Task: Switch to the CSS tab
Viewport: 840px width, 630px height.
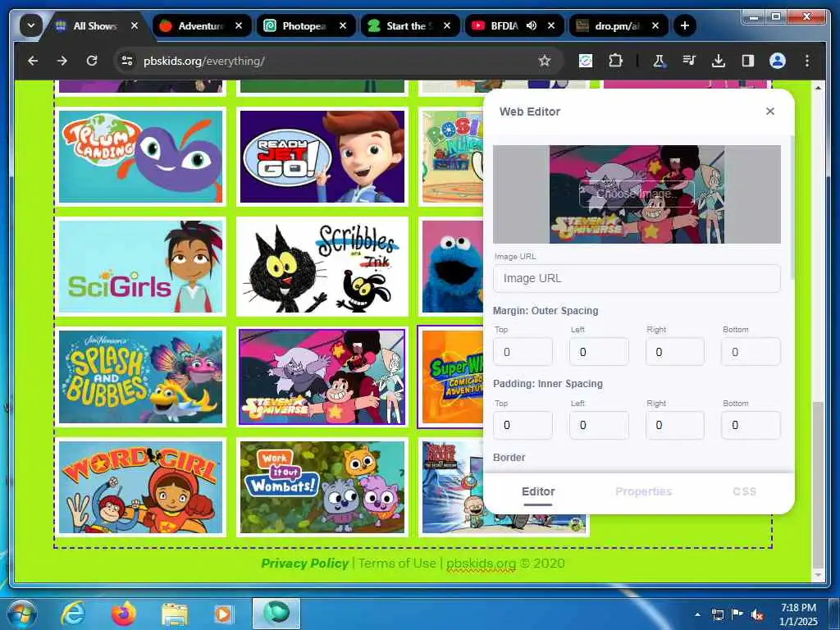Action: [x=744, y=492]
